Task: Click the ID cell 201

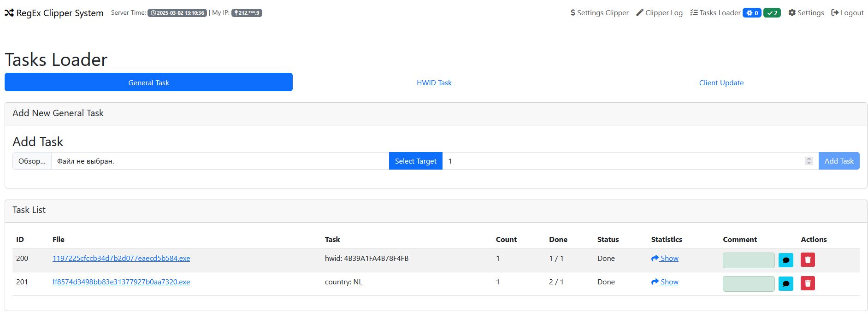Action: pos(22,282)
